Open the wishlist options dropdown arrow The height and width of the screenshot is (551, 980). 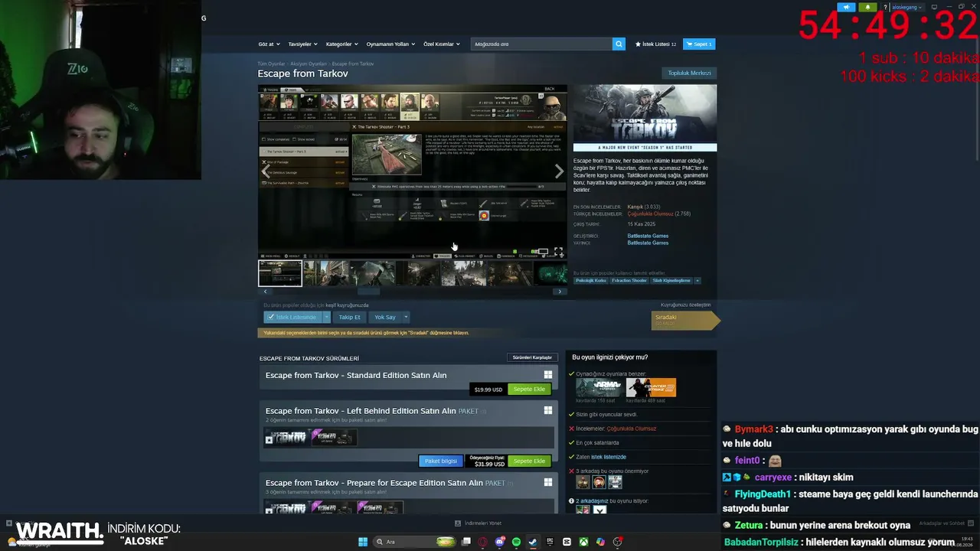tap(326, 317)
